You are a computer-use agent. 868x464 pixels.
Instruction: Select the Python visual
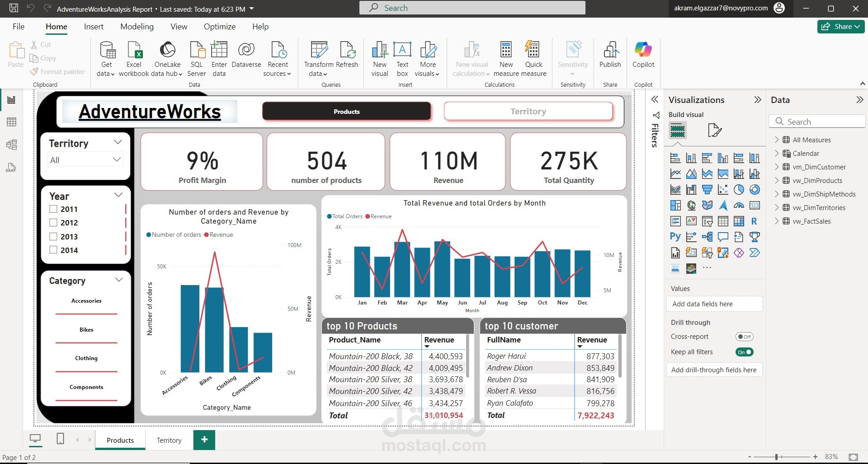(x=675, y=237)
